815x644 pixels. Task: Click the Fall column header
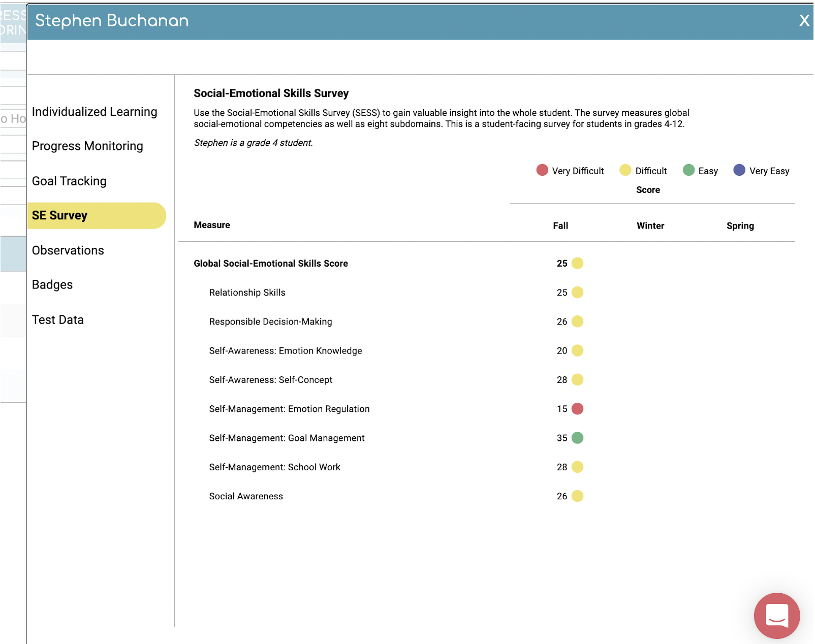tap(560, 226)
